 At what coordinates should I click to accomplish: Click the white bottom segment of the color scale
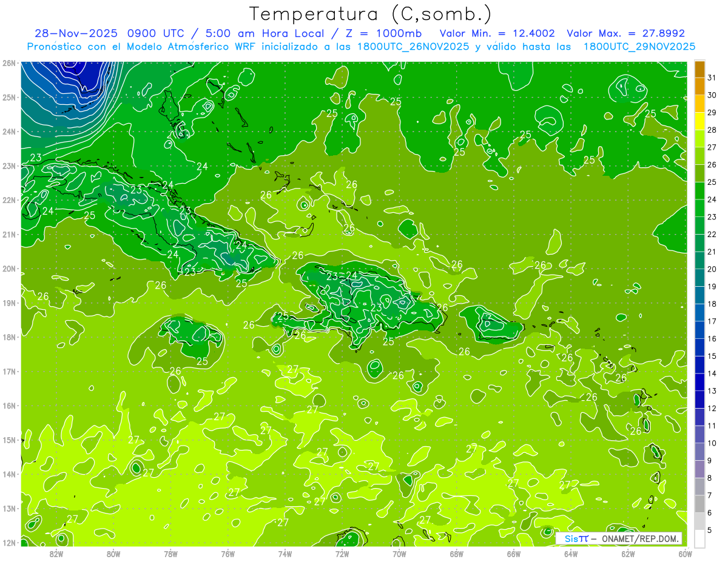[699, 538]
